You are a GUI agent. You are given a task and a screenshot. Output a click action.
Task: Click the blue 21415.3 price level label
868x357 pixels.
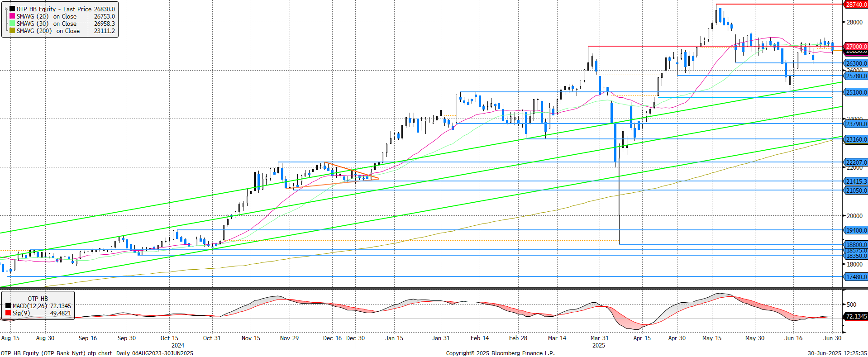tap(856, 181)
